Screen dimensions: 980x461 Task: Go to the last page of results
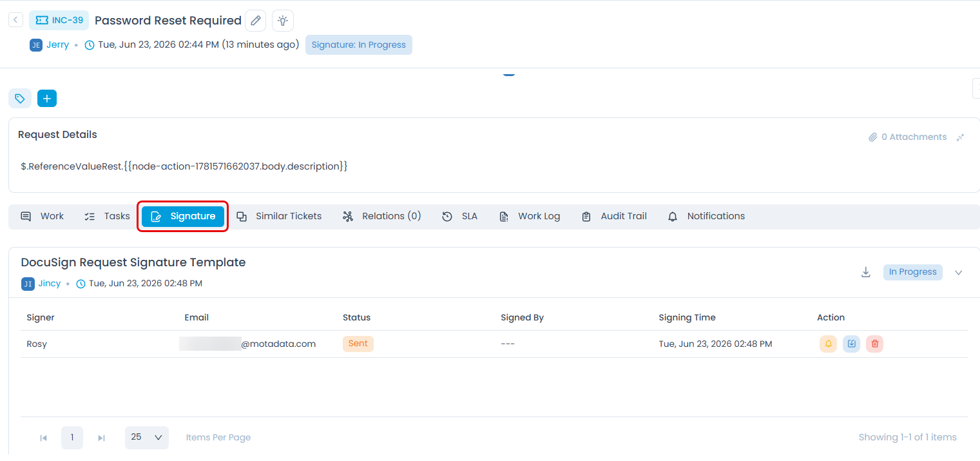pyautogui.click(x=101, y=438)
